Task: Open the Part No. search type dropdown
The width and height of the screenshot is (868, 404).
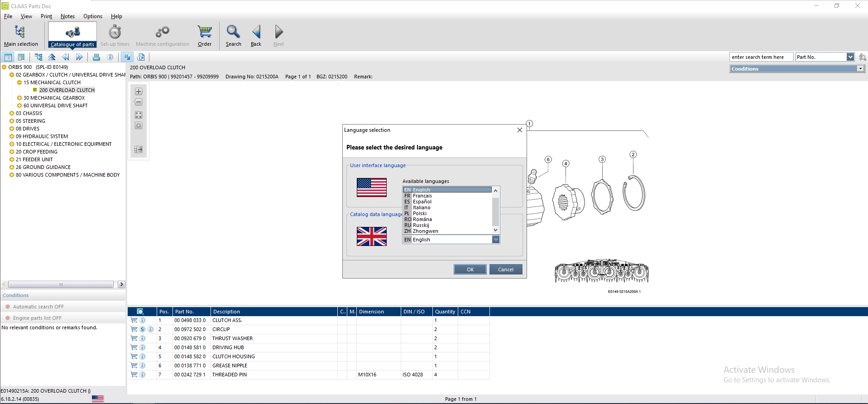Action: coord(850,57)
